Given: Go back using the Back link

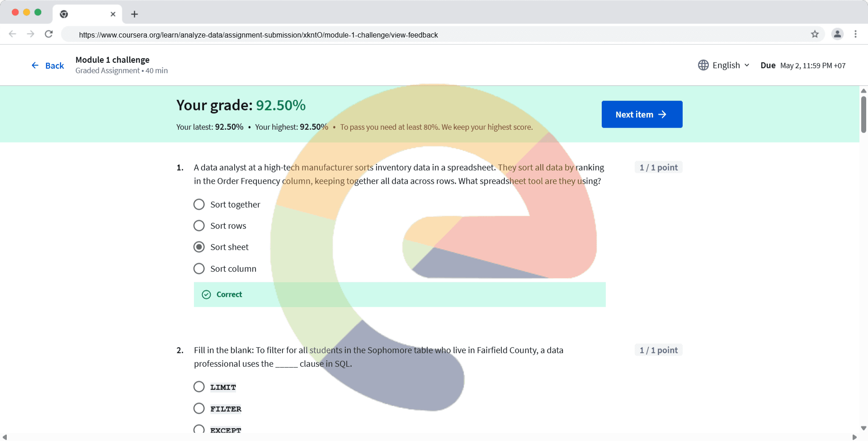Looking at the screenshot, I should click(x=48, y=66).
